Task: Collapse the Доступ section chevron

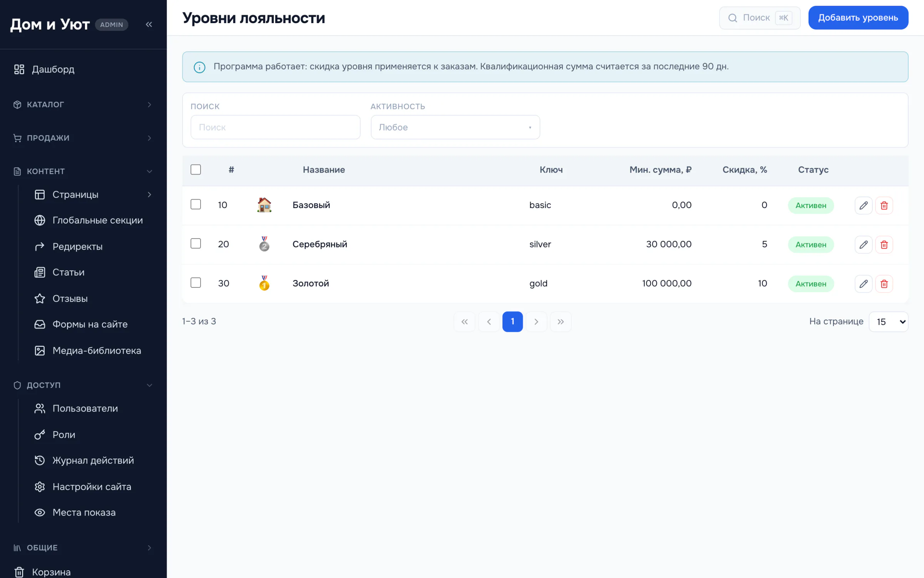Action: point(149,385)
